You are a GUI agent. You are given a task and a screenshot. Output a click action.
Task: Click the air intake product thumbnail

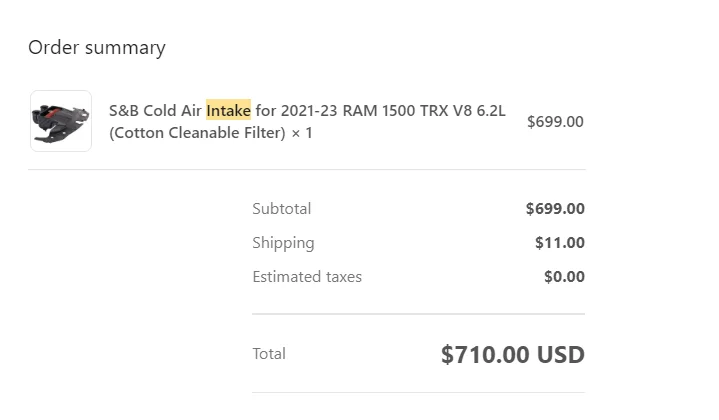click(x=60, y=121)
